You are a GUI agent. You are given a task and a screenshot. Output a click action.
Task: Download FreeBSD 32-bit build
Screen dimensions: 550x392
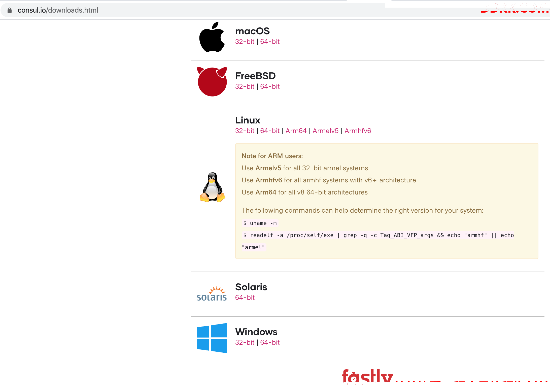click(245, 86)
